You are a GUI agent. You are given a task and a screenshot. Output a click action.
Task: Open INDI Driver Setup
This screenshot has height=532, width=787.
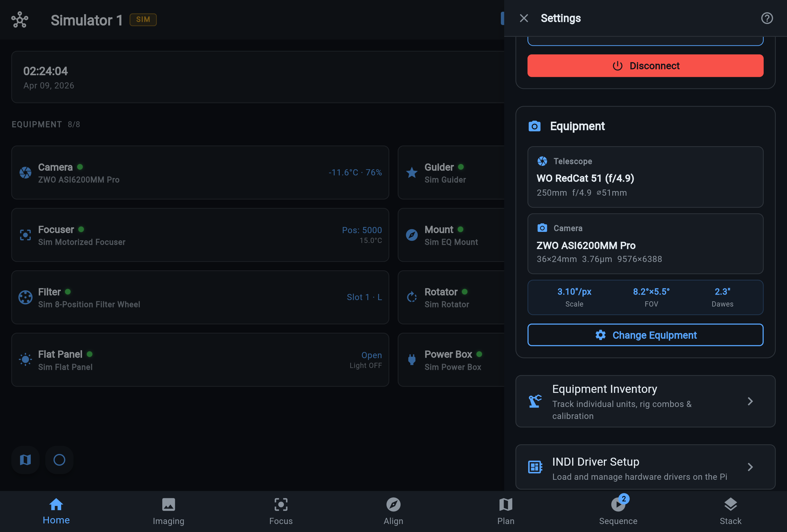(x=645, y=467)
